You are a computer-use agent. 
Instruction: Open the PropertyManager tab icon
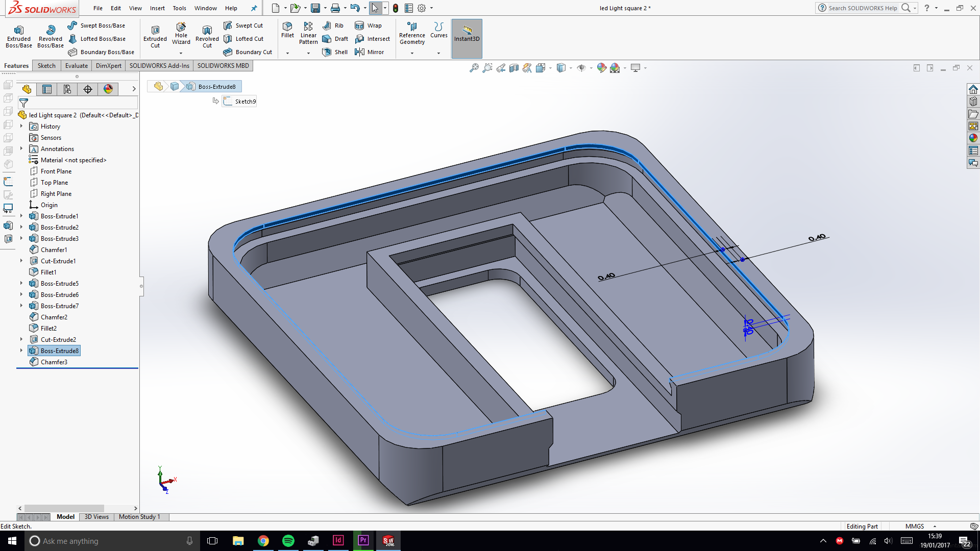coord(47,89)
